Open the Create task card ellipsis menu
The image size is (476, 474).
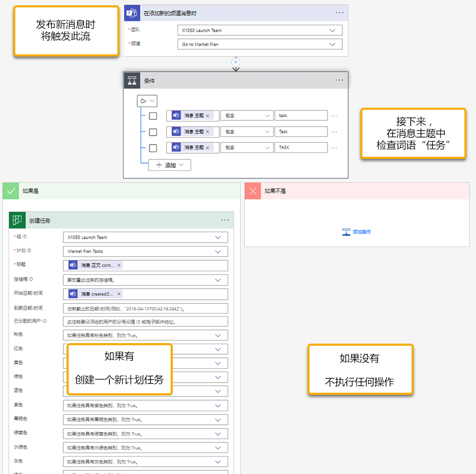225,220
